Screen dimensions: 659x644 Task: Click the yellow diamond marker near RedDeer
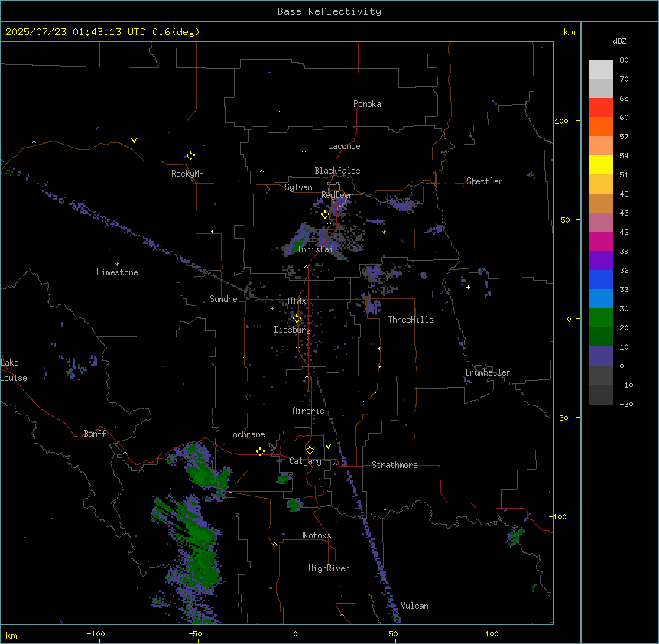(325, 214)
